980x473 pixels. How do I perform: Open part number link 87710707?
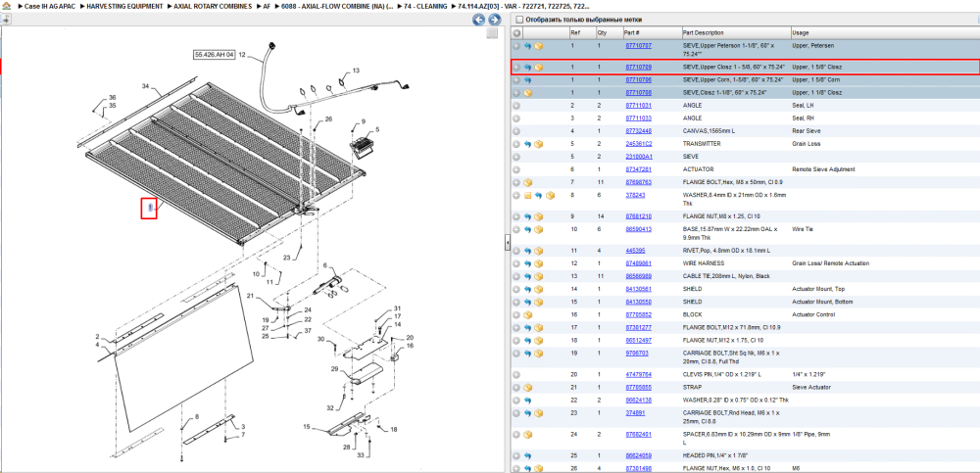(639, 46)
